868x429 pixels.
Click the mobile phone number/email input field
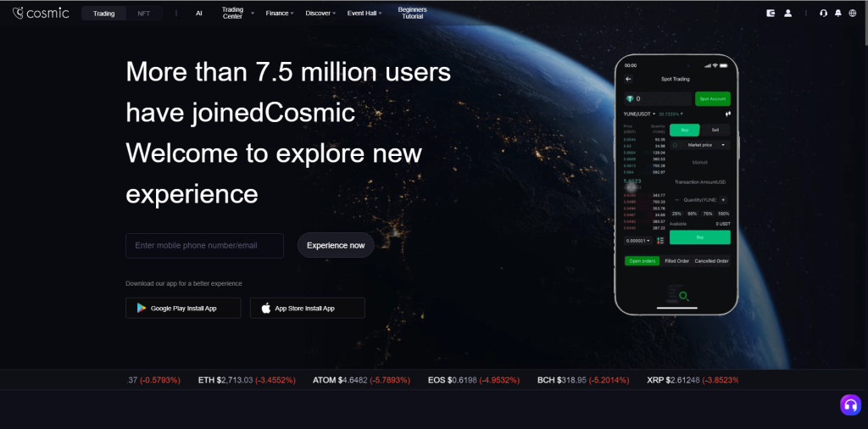point(205,245)
